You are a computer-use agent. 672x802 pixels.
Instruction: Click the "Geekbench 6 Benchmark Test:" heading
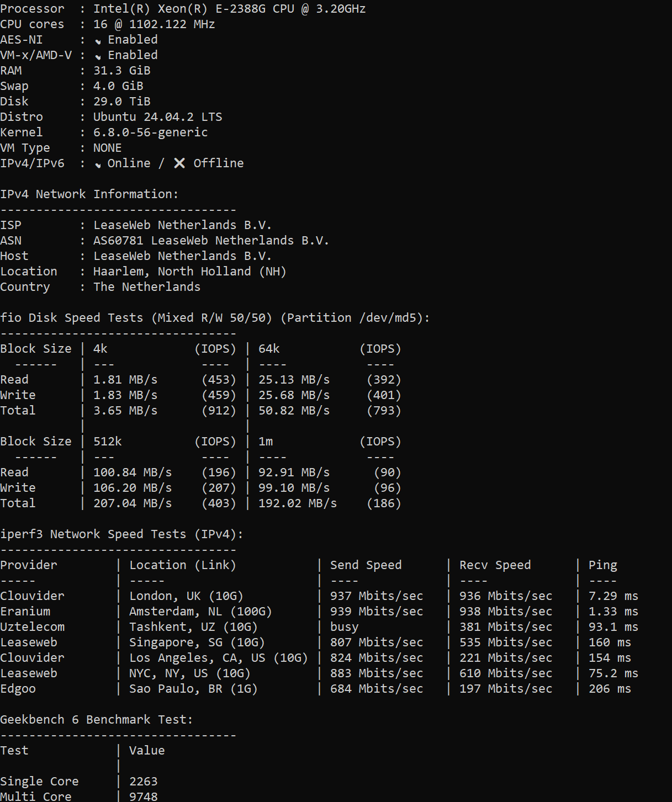97,720
